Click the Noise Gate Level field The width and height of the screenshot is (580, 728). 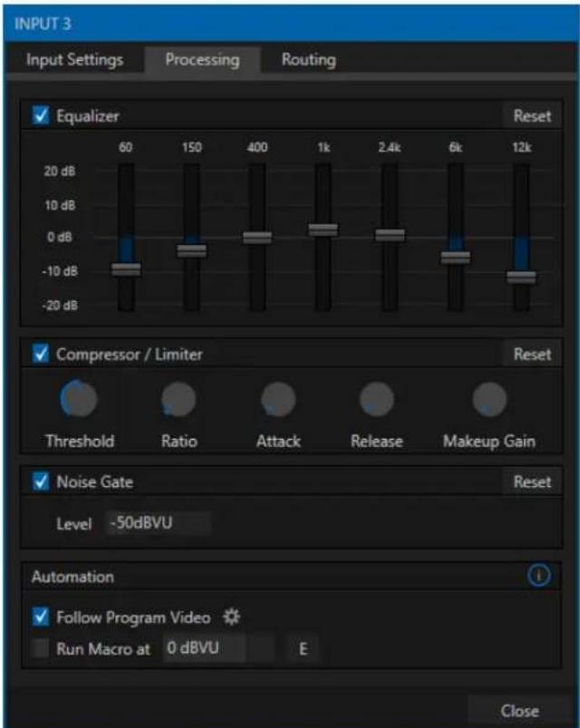click(x=159, y=523)
